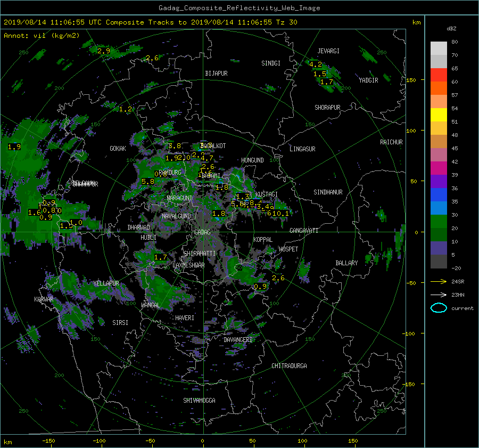Click the 10.1 VIL storm annotation
The height and width of the screenshot is (448, 479).
[x=280, y=213]
